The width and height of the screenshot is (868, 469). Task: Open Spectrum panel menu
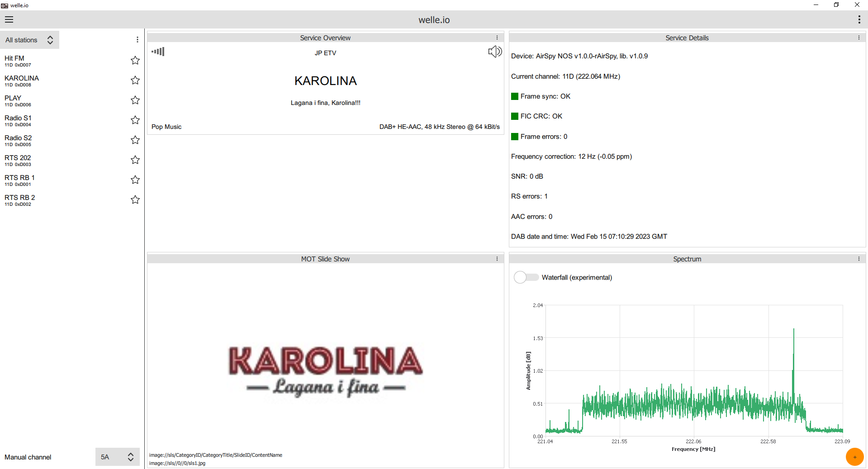click(x=859, y=259)
